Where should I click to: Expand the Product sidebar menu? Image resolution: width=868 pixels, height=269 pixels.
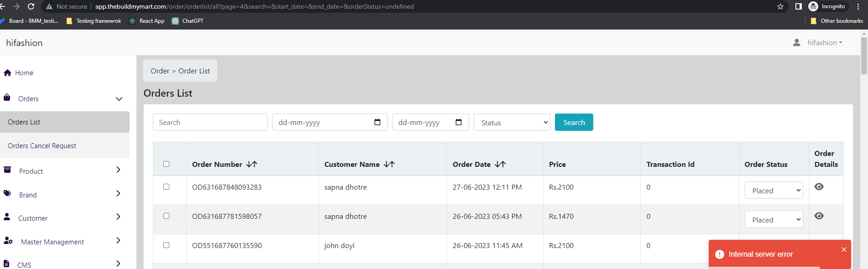coord(118,170)
